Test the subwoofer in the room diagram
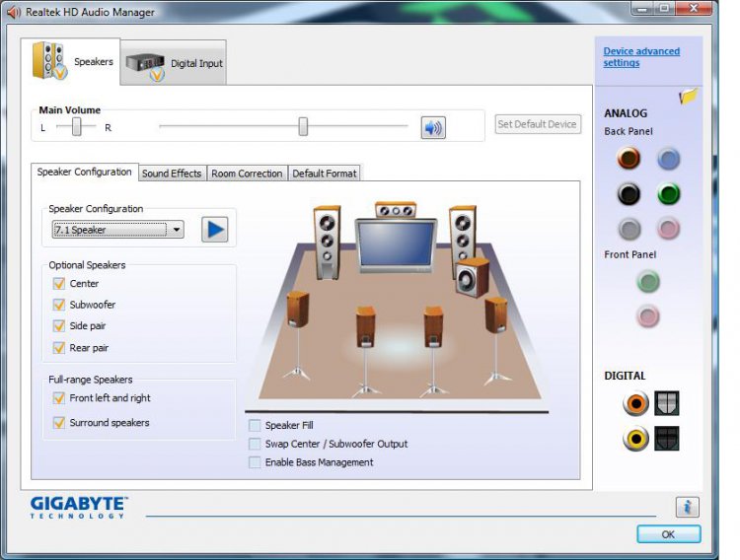The image size is (740, 560). pyautogui.click(x=472, y=277)
